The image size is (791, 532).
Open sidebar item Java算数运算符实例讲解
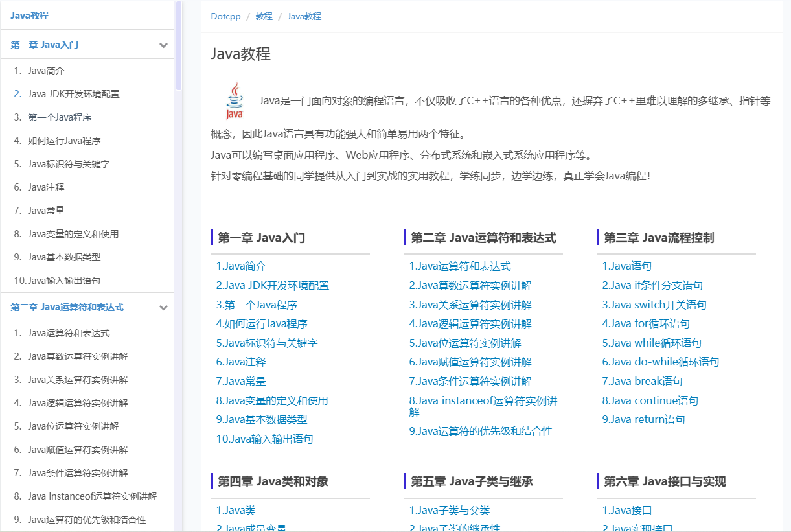click(x=78, y=356)
